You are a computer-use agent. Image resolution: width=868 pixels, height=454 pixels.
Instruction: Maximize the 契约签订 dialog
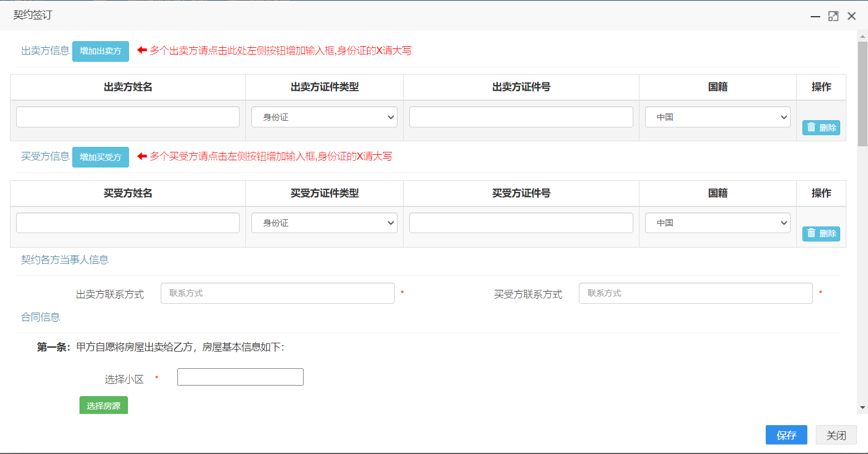pos(833,16)
